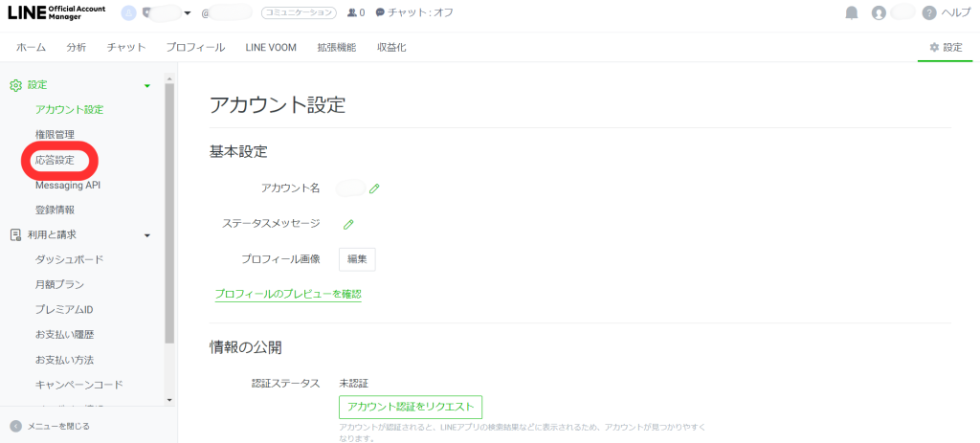Viewport: 980px width, 443px height.
Task: Open the user profile avatar icon
Action: pyautogui.click(x=879, y=12)
